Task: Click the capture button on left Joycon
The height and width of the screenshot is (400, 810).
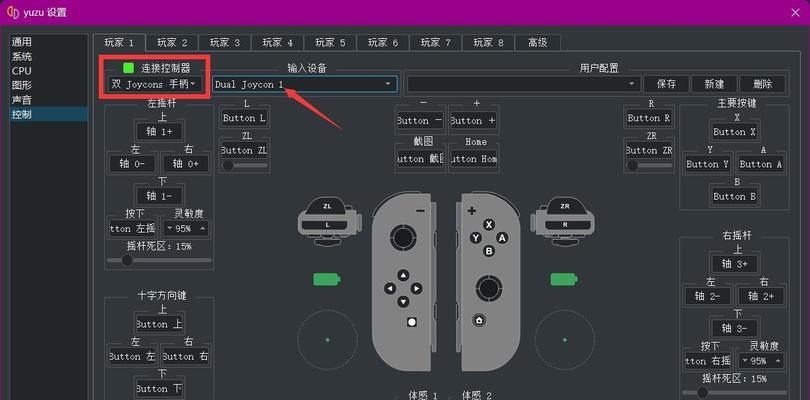Action: coord(412,322)
